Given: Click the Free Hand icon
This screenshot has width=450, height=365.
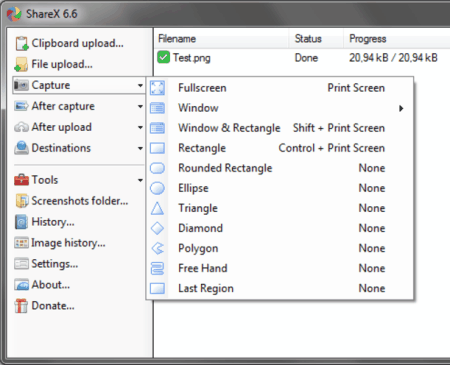Looking at the screenshot, I should click(x=157, y=268).
